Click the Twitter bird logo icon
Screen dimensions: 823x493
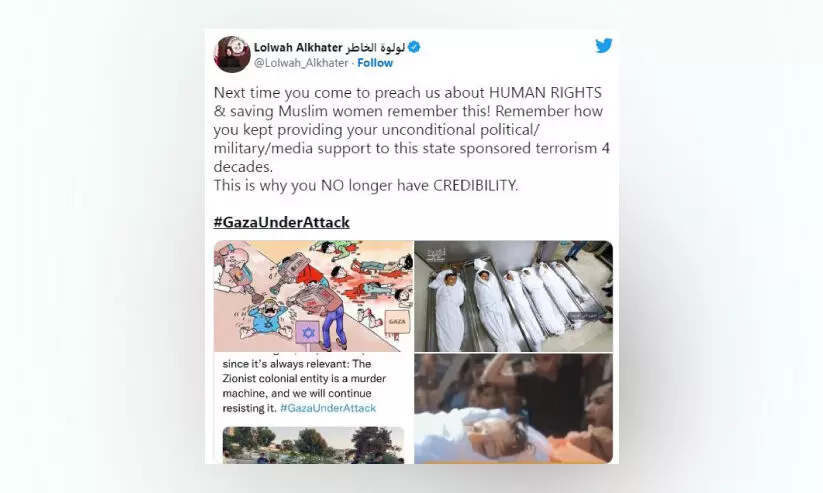coord(604,46)
